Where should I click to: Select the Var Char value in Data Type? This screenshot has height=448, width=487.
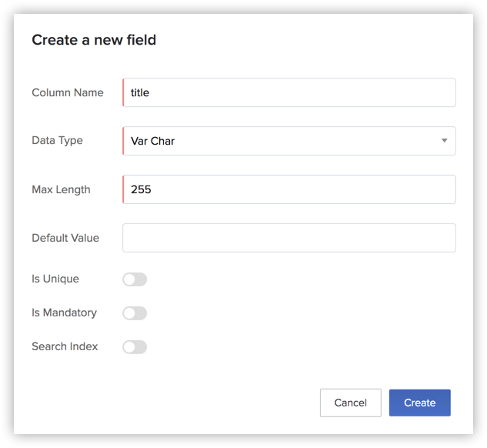click(x=153, y=141)
